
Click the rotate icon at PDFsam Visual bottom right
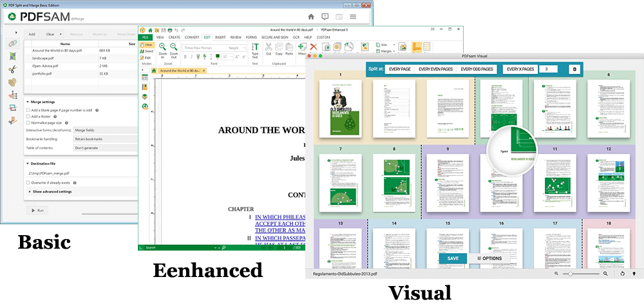click(x=623, y=274)
